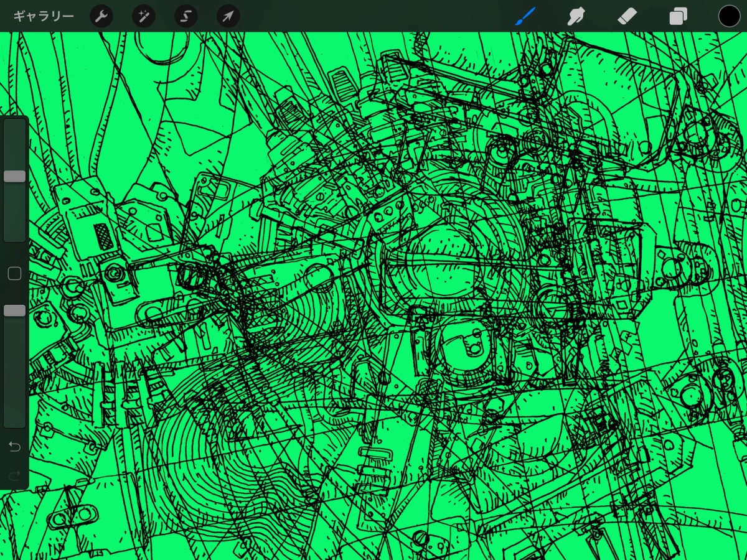This screenshot has height=560, width=747.
Task: Set brush size to maximum at track top
Action: click(x=14, y=123)
